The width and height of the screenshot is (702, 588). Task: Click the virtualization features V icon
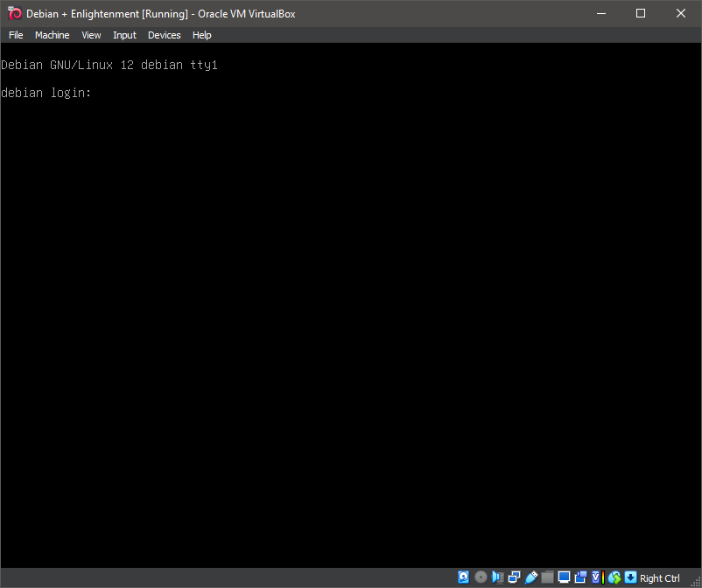click(597, 577)
